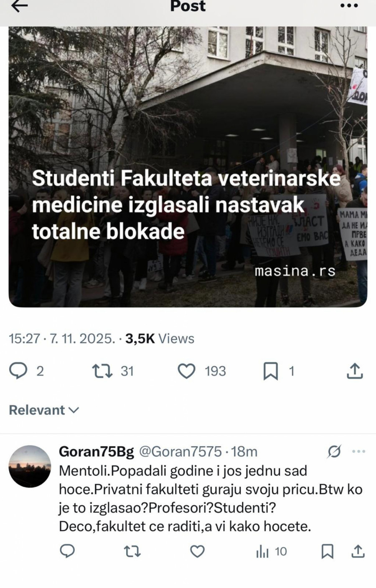Reply to Goran75Bg's comment
This screenshot has width=376, height=588.
pos(67,552)
